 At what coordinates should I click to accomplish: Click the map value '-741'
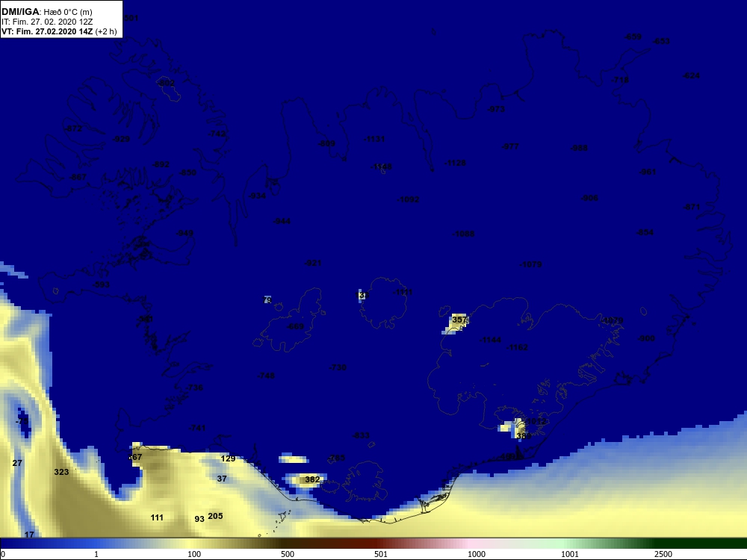tap(196, 428)
